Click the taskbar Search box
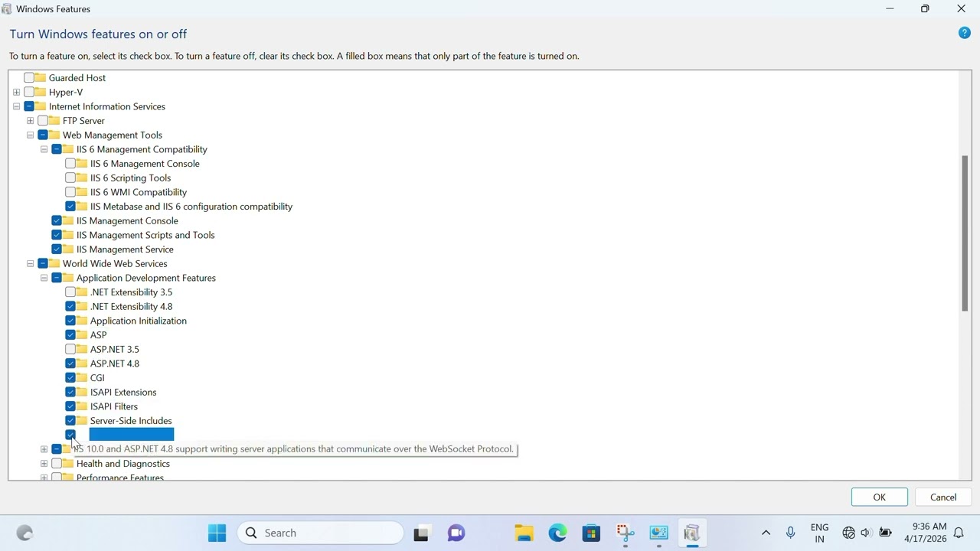 coord(320,533)
